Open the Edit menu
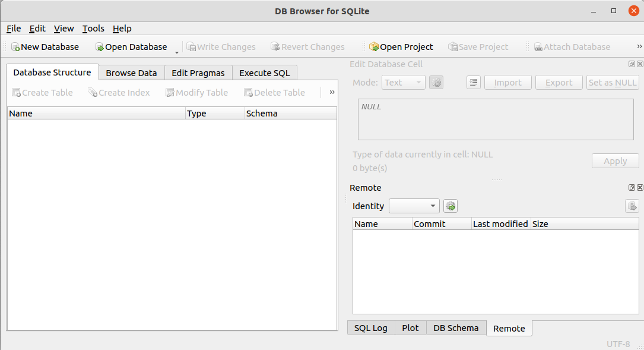 37,29
